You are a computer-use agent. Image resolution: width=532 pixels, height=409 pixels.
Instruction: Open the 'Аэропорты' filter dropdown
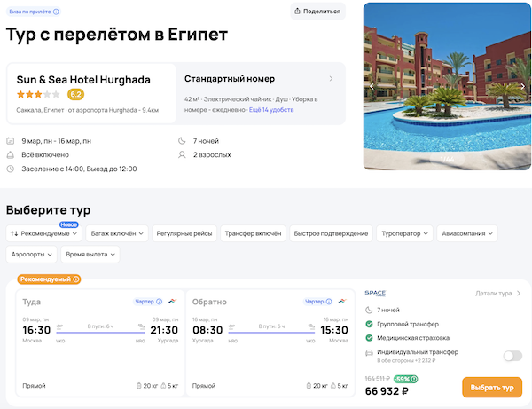click(x=32, y=255)
